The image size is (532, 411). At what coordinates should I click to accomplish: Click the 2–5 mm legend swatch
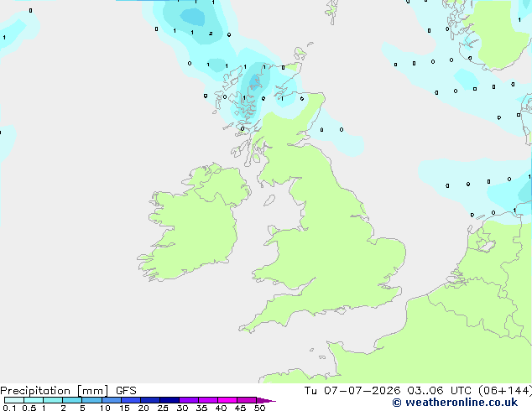click(72, 400)
